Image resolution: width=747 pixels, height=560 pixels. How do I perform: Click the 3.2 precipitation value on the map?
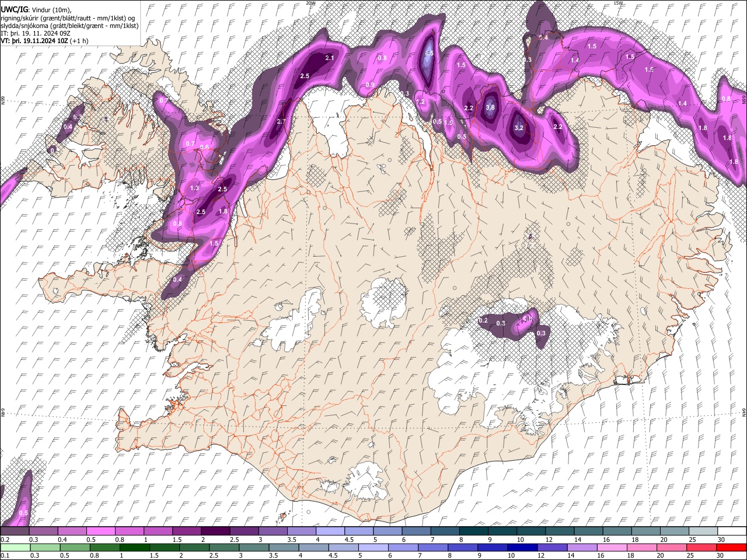pos(519,128)
